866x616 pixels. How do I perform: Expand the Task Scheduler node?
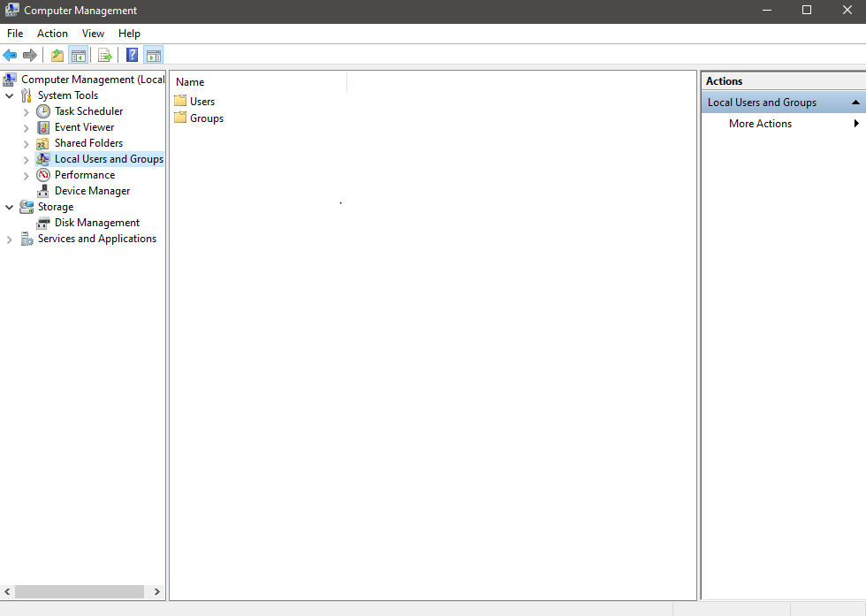point(26,112)
